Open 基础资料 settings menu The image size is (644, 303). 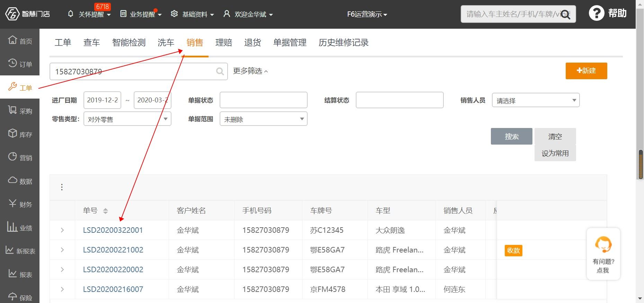point(192,14)
